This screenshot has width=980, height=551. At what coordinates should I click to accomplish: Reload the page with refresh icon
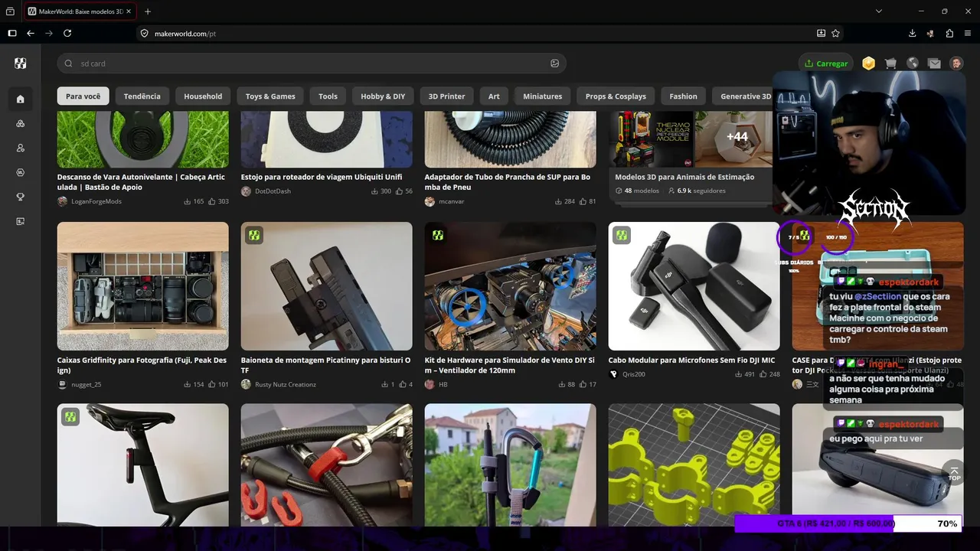click(x=67, y=34)
